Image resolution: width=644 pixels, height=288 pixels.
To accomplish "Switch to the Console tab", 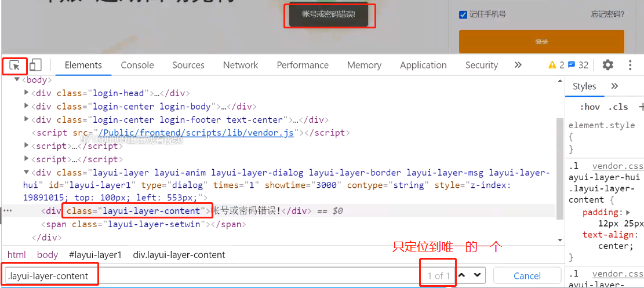I will [137, 65].
